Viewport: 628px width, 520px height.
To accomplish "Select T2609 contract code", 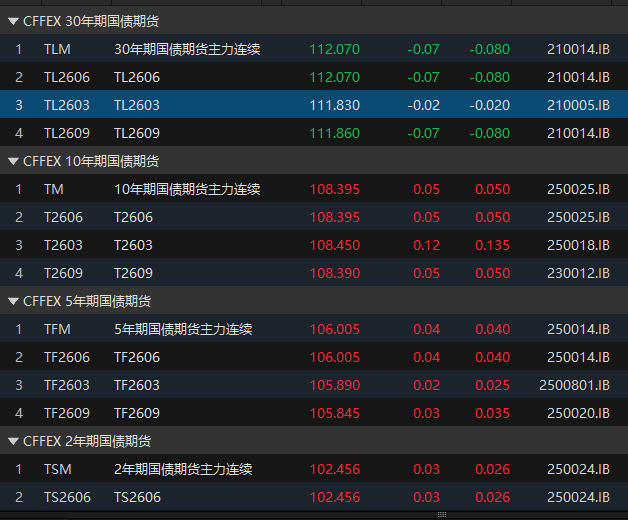I will pyautogui.click(x=63, y=273).
